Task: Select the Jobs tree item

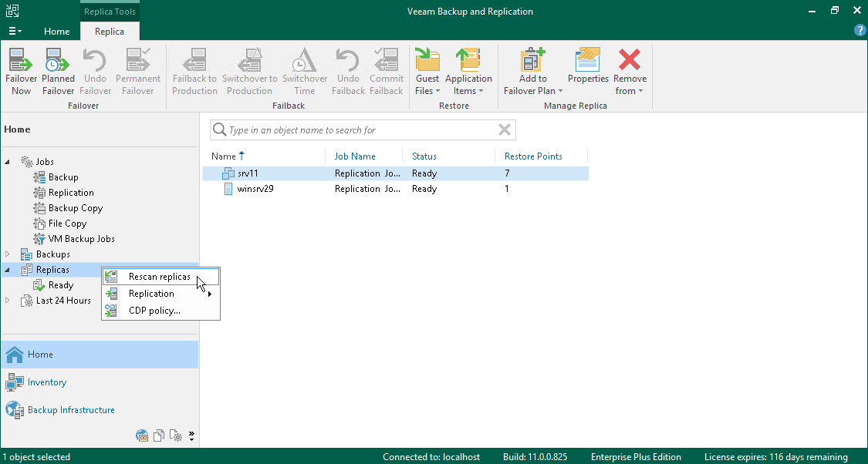Action: (45, 162)
